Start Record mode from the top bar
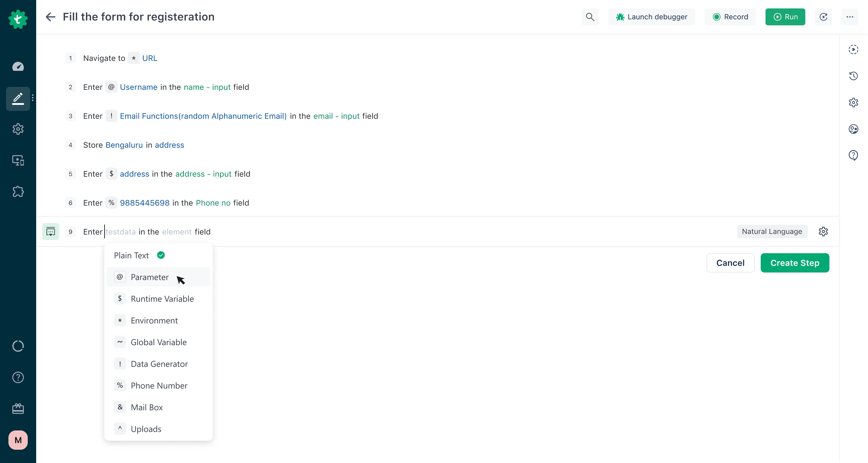Viewport: 868px width, 463px height. tap(730, 17)
